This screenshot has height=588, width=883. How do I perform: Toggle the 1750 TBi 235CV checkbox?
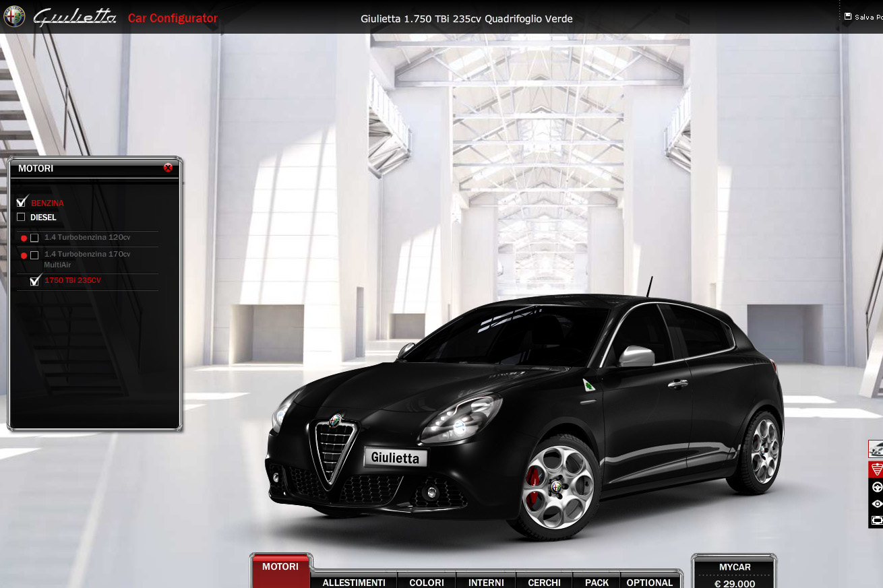(35, 281)
